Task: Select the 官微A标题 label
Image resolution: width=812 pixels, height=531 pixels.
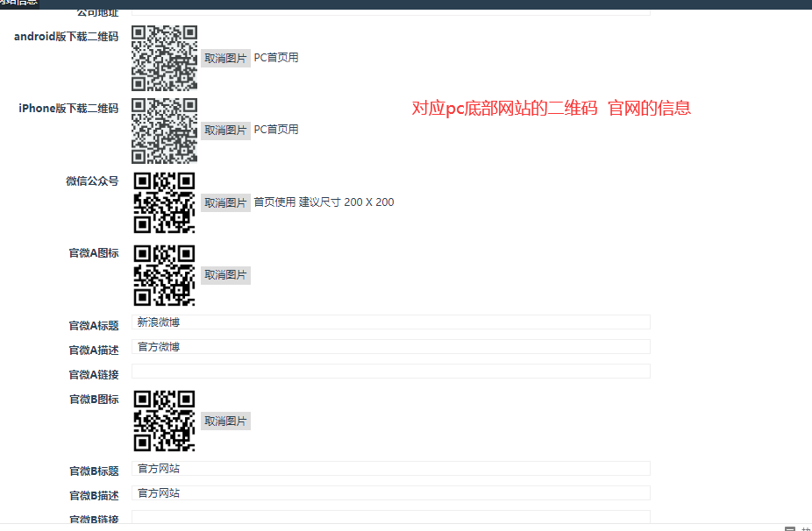Action: click(94, 326)
